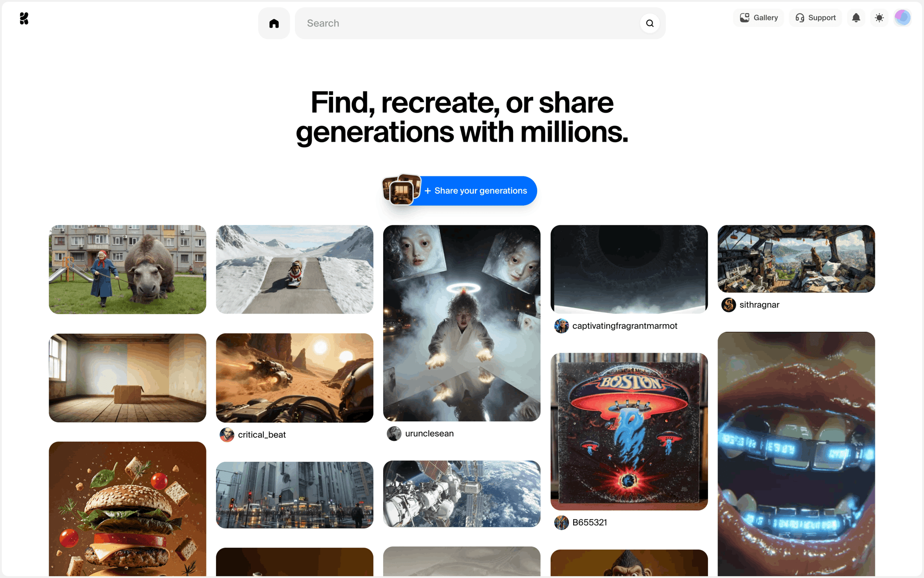Screen dimensions: 924x578
Task: Visit sithragnar's profile name
Action: click(759, 305)
